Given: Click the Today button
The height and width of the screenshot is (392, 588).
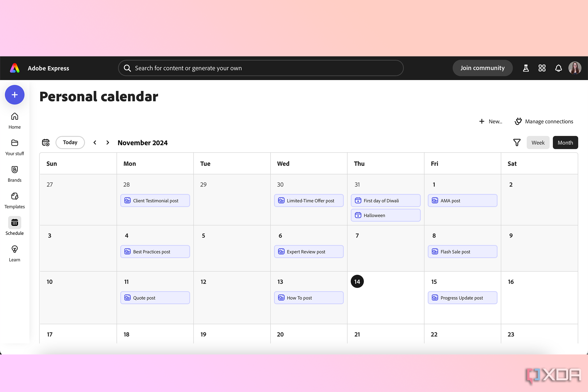Looking at the screenshot, I should 69,142.
